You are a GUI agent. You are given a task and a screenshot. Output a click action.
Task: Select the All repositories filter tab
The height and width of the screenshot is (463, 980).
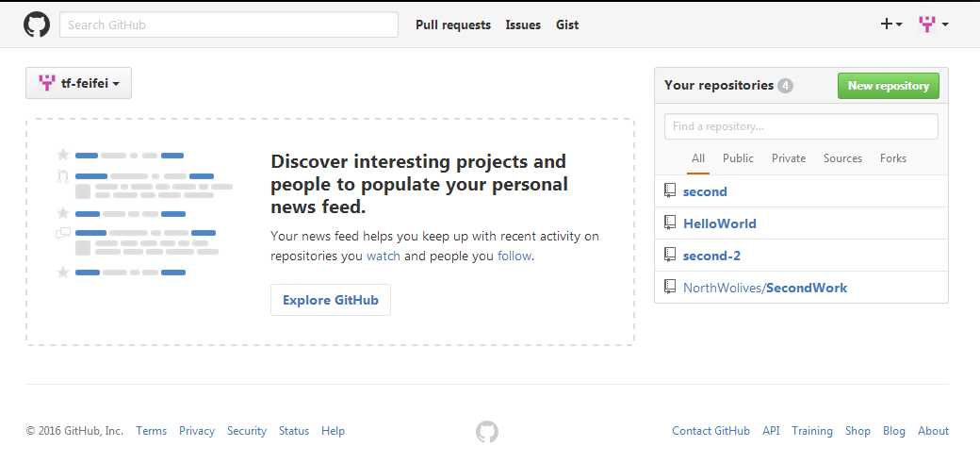click(698, 159)
